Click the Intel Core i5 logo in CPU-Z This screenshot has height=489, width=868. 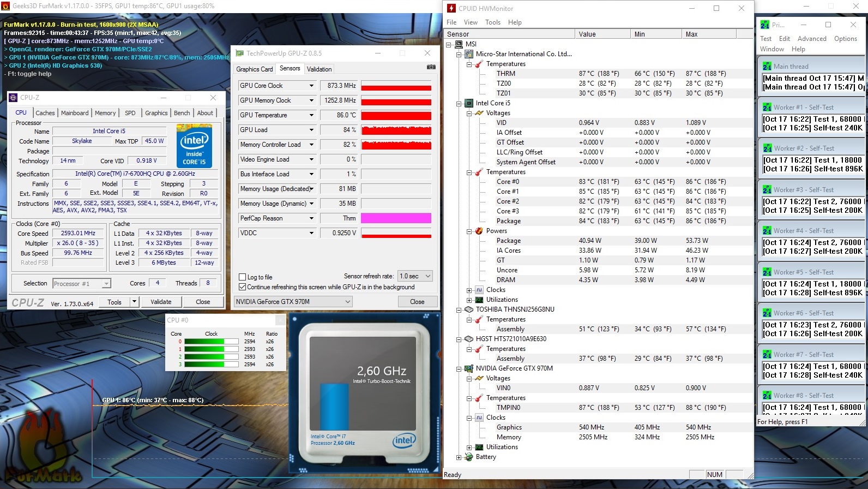pos(194,146)
